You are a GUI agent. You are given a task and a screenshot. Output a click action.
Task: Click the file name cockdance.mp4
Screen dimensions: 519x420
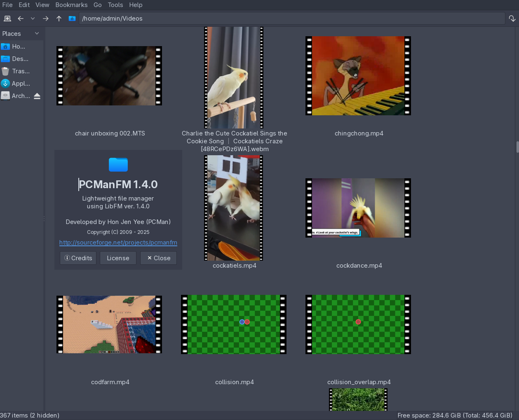click(x=359, y=266)
